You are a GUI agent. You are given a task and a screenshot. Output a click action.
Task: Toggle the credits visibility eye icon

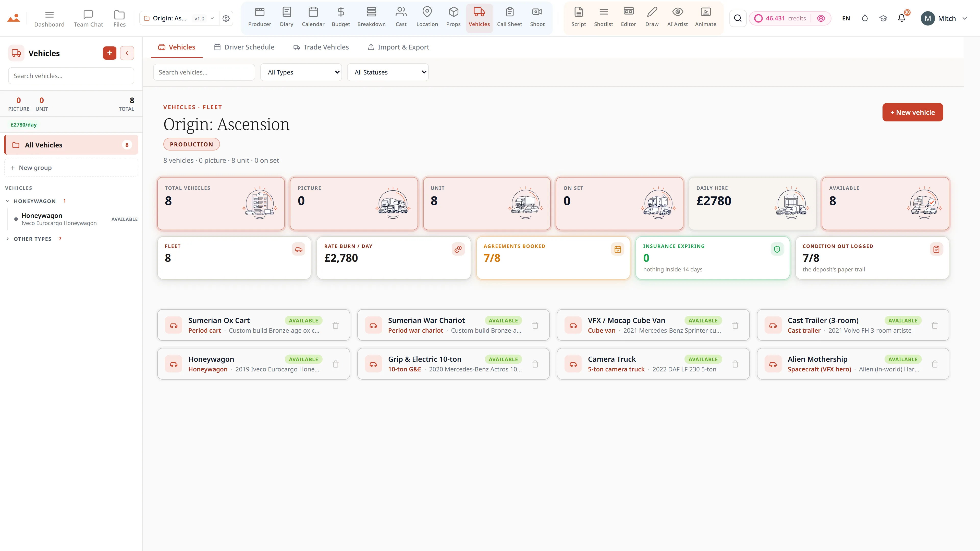(x=821, y=18)
